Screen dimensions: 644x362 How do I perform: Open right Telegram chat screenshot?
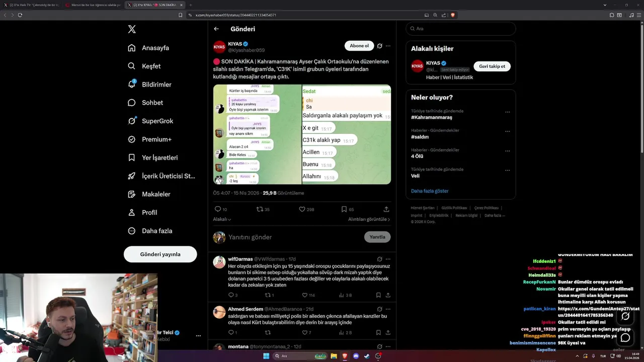coord(347,134)
